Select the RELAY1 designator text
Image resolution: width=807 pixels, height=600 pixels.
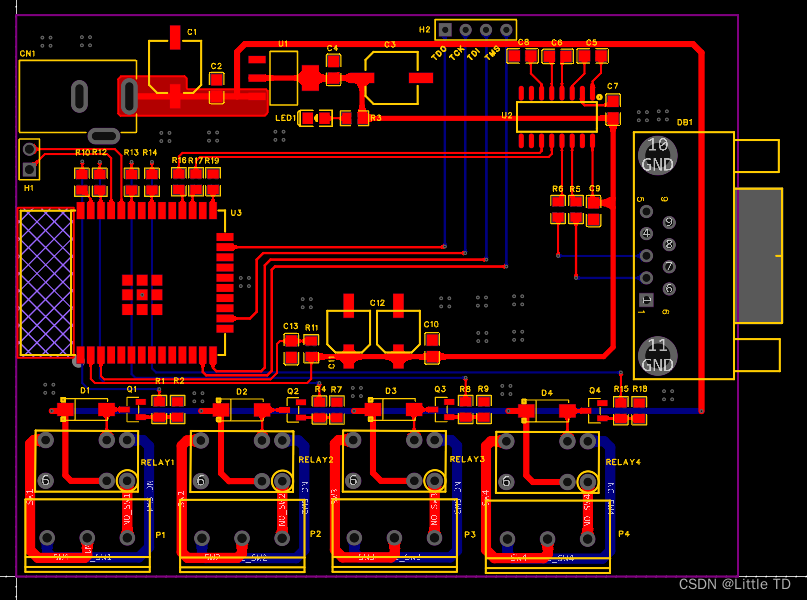[x=157, y=462]
